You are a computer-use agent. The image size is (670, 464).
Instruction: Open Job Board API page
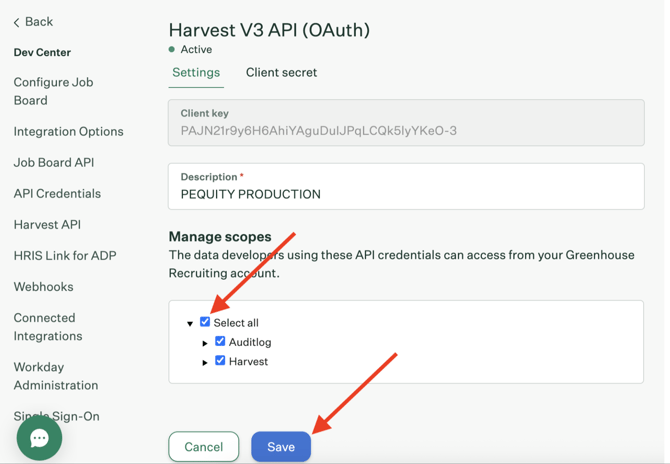pos(54,162)
